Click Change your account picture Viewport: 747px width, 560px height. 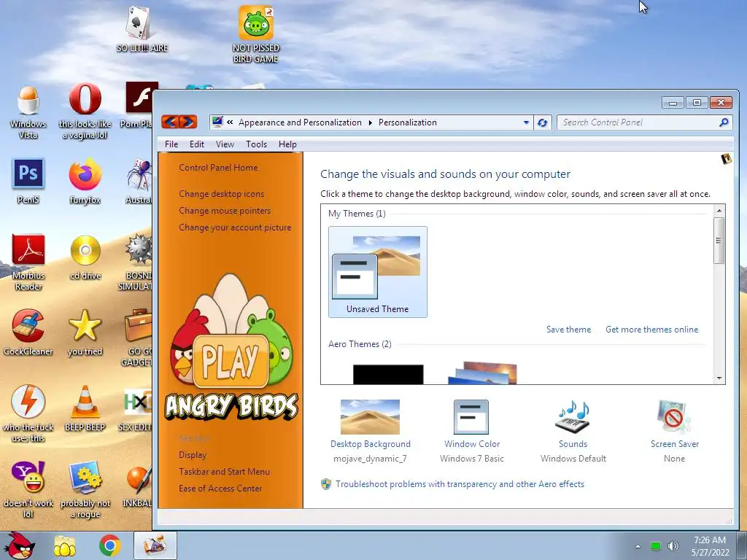pyautogui.click(x=235, y=227)
